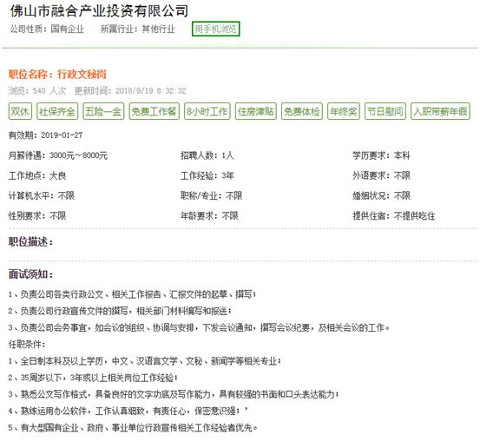This screenshot has height=448, width=480.
Task: Click 工作地点: 大良
Action: 37,175
